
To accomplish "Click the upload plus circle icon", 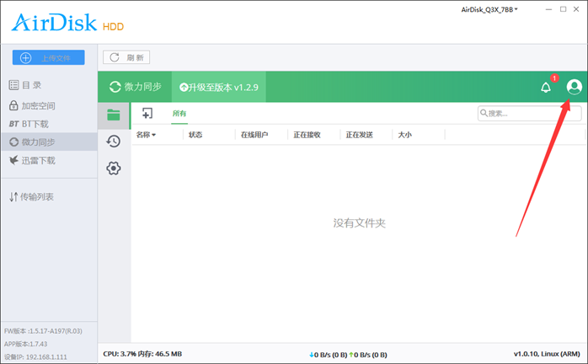I will tap(25, 58).
